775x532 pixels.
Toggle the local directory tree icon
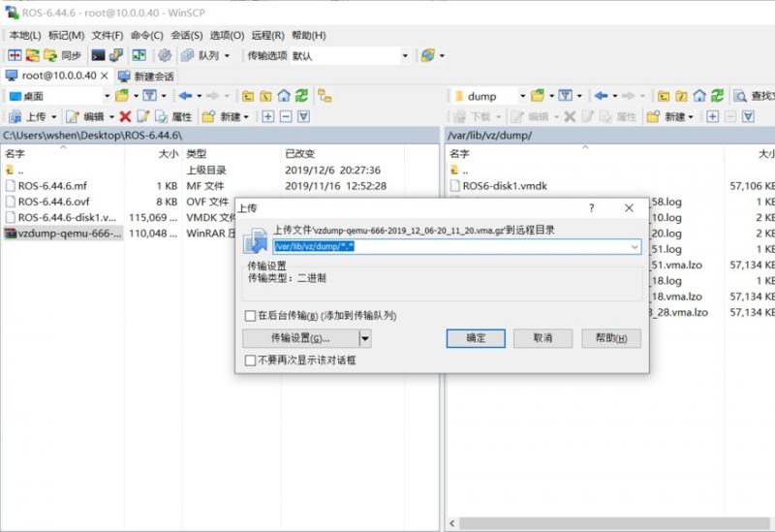click(x=325, y=95)
